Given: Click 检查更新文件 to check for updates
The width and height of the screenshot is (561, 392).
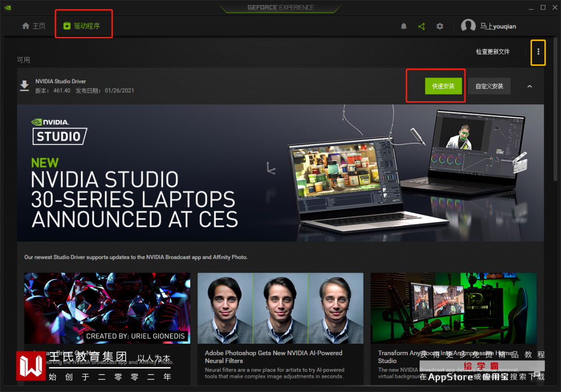Looking at the screenshot, I should click(492, 51).
